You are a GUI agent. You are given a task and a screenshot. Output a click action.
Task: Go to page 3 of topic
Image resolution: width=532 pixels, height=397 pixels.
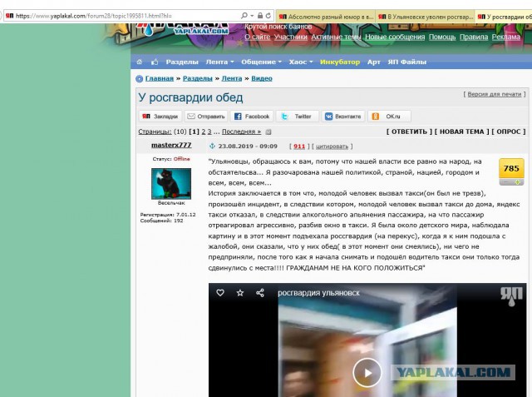click(x=209, y=132)
